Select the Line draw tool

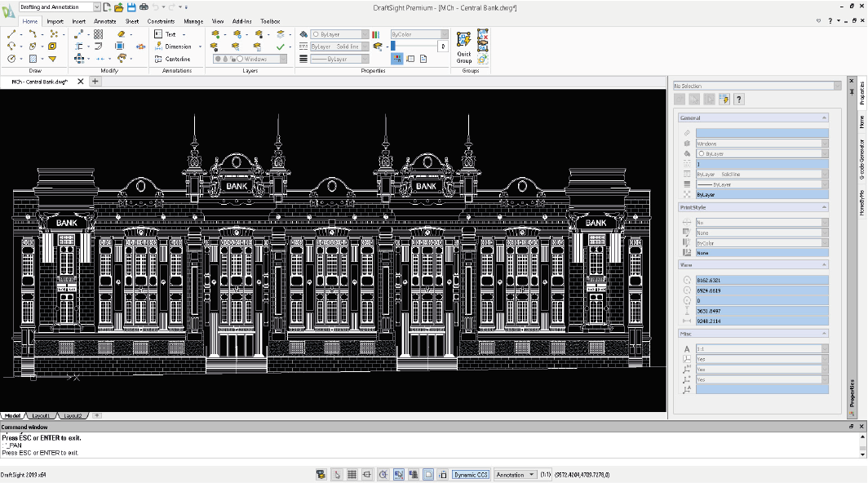(11, 34)
